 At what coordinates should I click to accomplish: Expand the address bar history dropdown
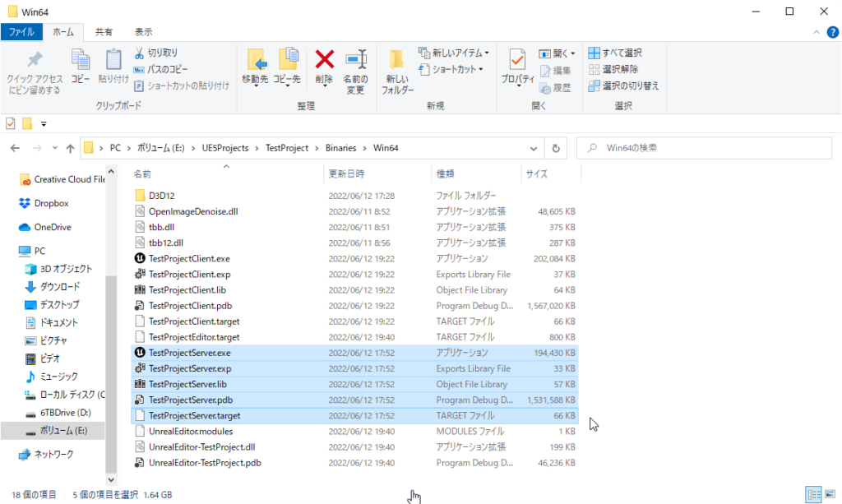(533, 148)
